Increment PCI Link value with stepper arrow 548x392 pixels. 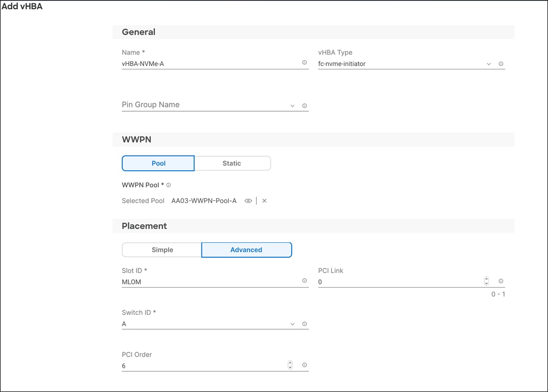pos(486,278)
